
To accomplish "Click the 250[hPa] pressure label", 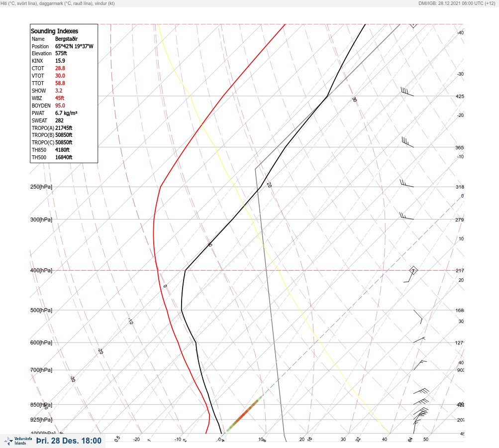I will point(41,187).
